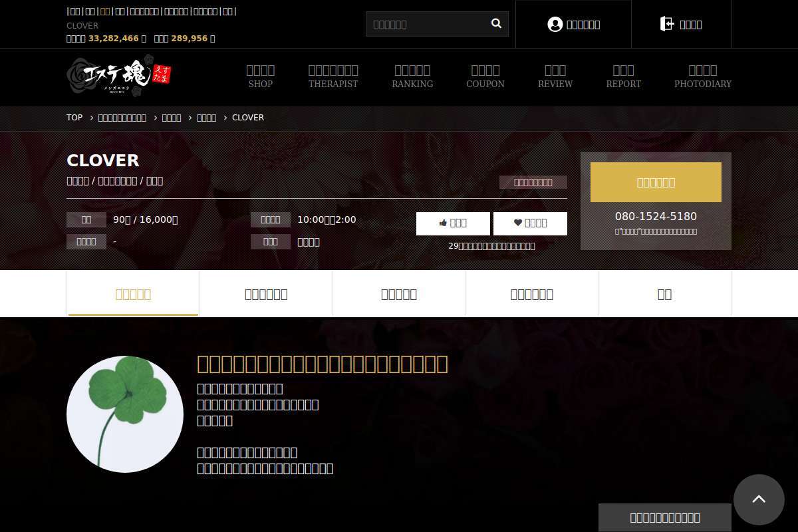798x532 pixels.
Task: Click phone number 080-1524-5180
Action: (656, 217)
